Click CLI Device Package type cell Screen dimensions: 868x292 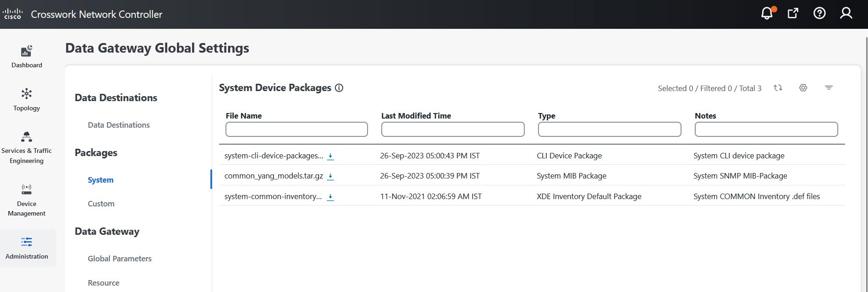click(x=569, y=156)
